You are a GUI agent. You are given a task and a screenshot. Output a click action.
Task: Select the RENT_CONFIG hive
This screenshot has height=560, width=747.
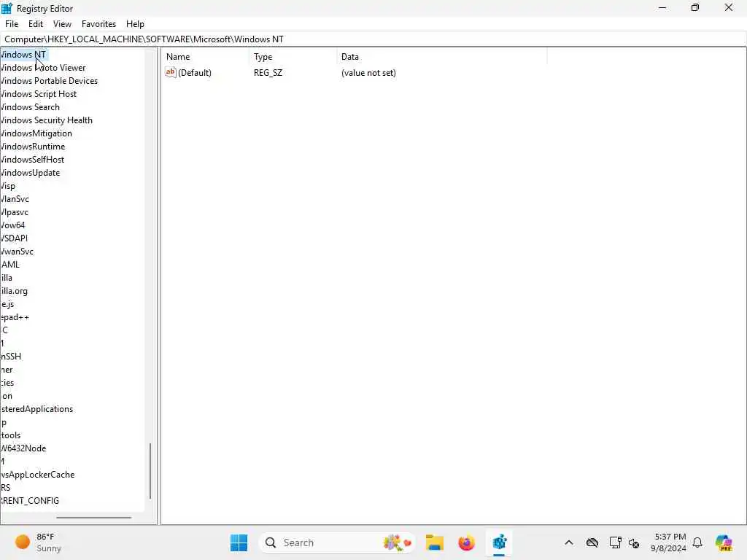(29, 500)
